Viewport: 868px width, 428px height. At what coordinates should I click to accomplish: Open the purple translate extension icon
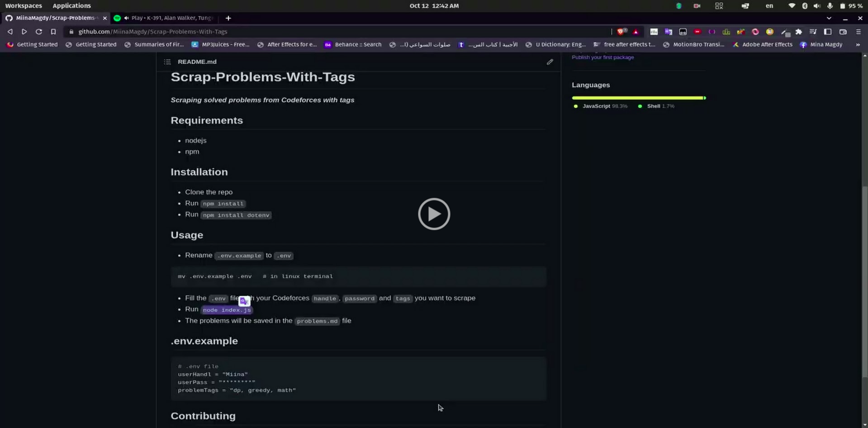[669, 32]
